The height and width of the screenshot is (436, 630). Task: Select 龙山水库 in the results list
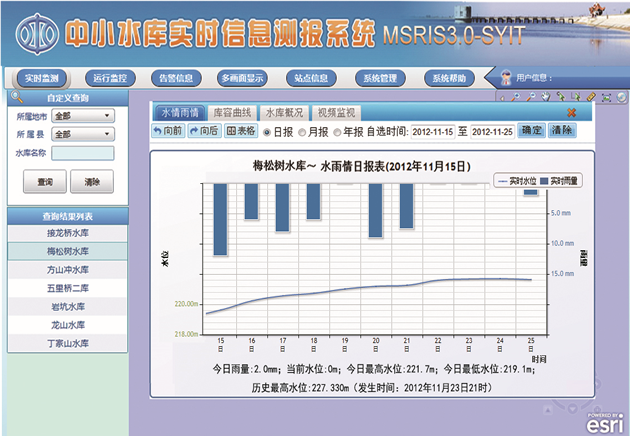(x=68, y=325)
